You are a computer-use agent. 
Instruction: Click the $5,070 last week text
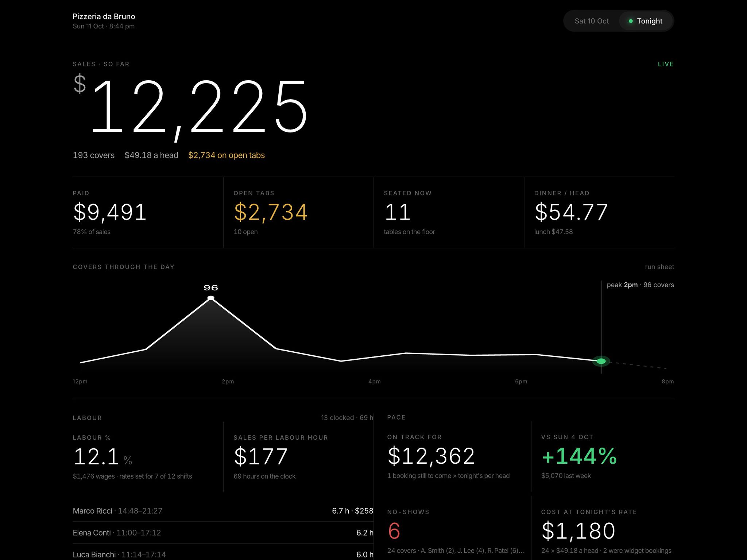[566, 476]
